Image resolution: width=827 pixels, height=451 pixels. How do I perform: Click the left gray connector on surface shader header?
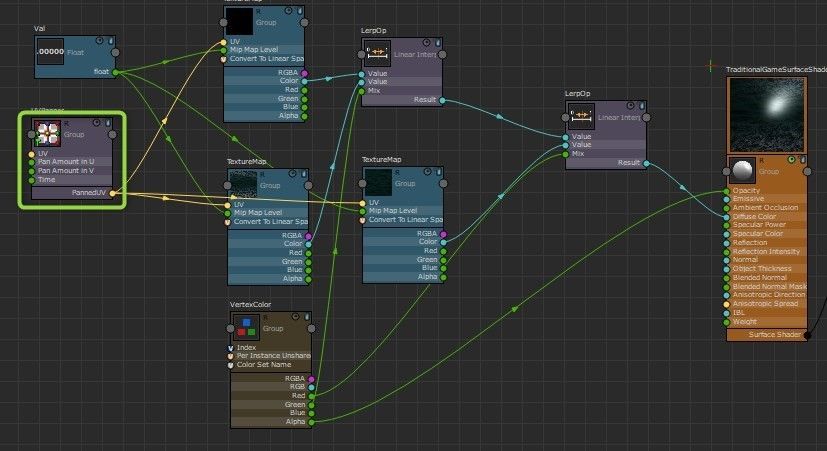click(727, 171)
